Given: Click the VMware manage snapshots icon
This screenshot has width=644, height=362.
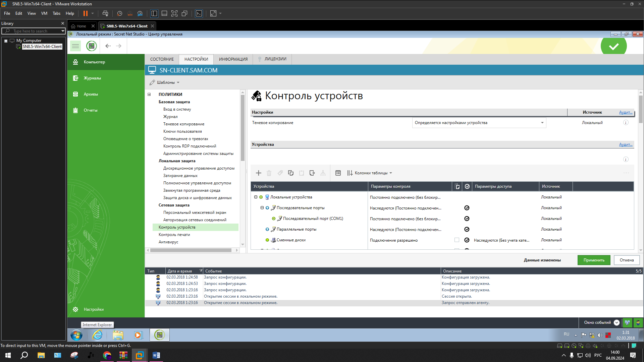Looking at the screenshot, I should point(140,13).
